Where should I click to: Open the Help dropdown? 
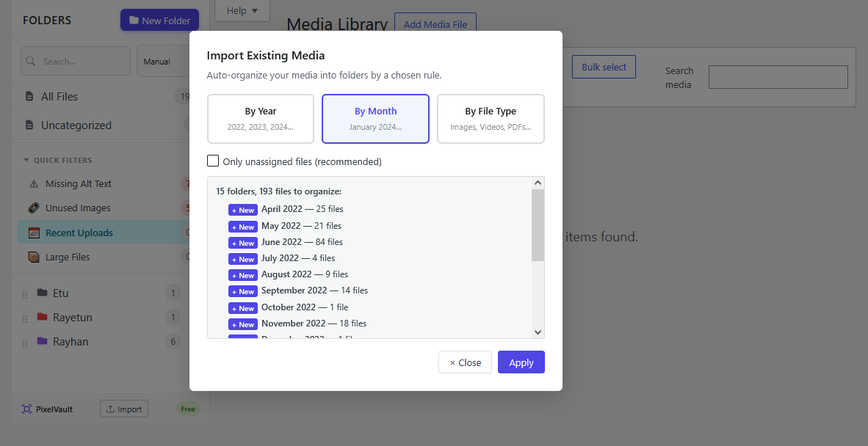point(242,10)
